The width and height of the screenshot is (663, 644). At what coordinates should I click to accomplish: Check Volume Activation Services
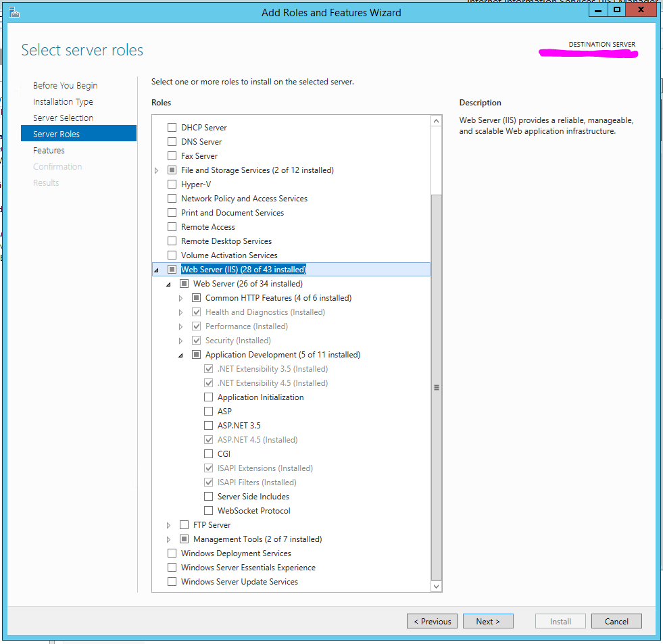point(172,255)
